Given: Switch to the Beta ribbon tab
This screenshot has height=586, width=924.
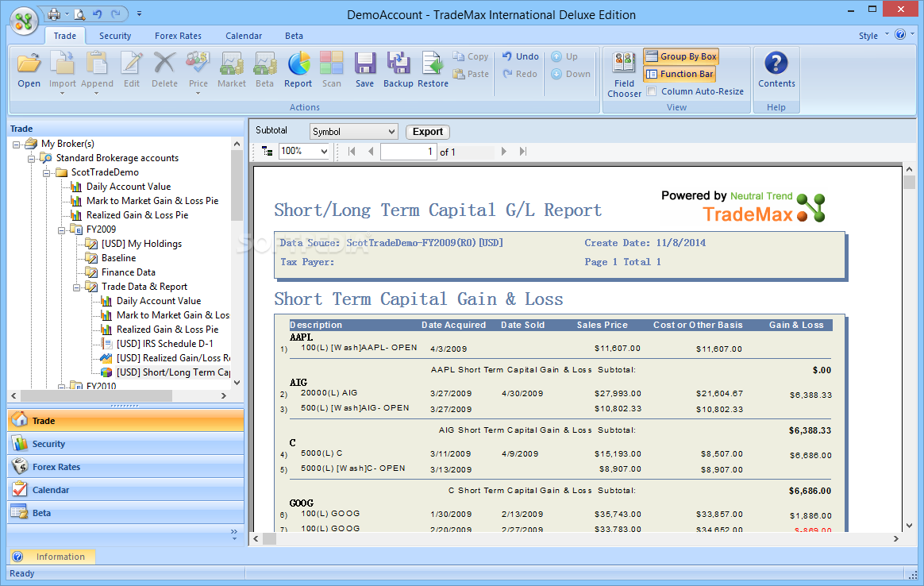Looking at the screenshot, I should (294, 36).
